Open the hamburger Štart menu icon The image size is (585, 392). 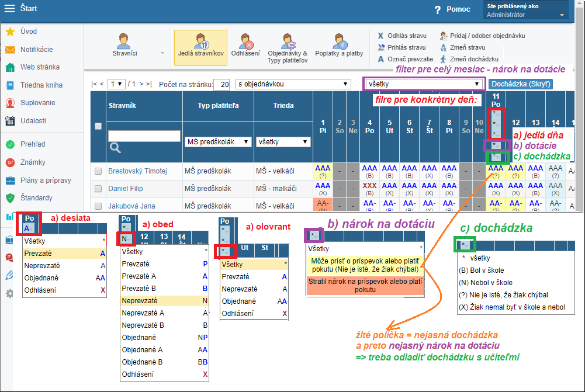click(x=9, y=8)
